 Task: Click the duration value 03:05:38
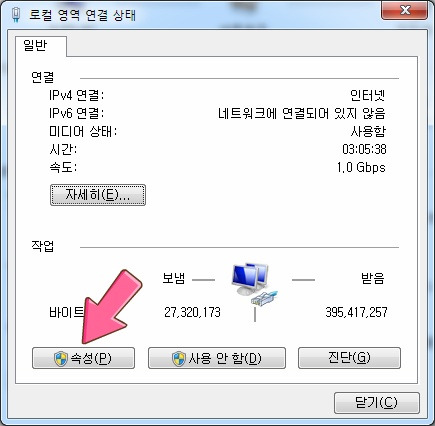[364, 149]
